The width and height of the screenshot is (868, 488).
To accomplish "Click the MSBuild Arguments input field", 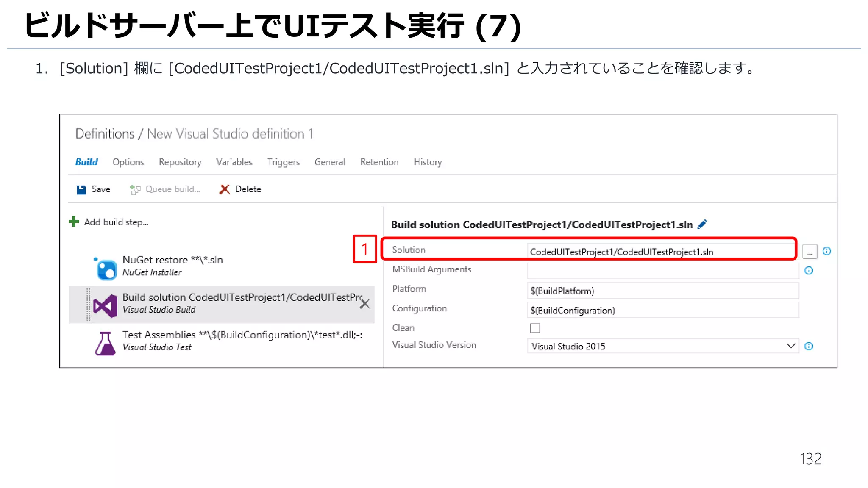I will pyautogui.click(x=663, y=271).
